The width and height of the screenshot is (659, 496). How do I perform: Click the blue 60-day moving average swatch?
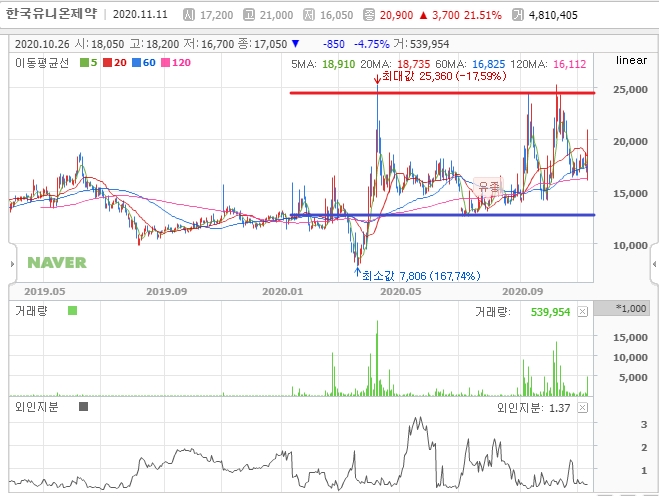coord(136,63)
